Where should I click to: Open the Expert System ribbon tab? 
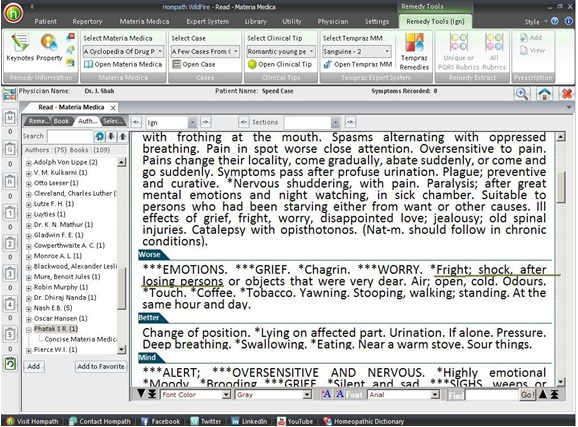[208, 21]
